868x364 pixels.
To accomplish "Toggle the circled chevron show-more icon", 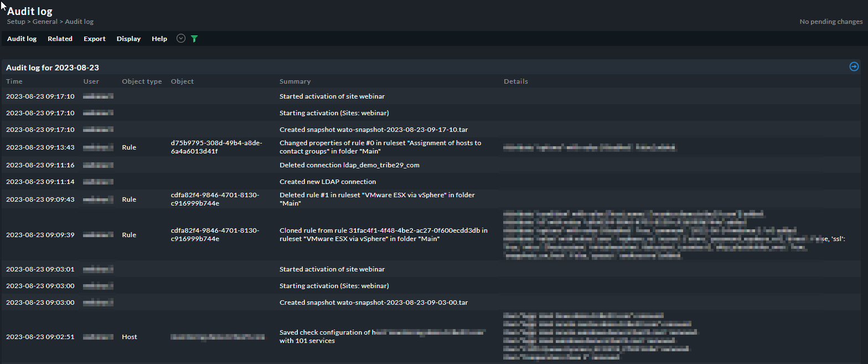I will (180, 39).
